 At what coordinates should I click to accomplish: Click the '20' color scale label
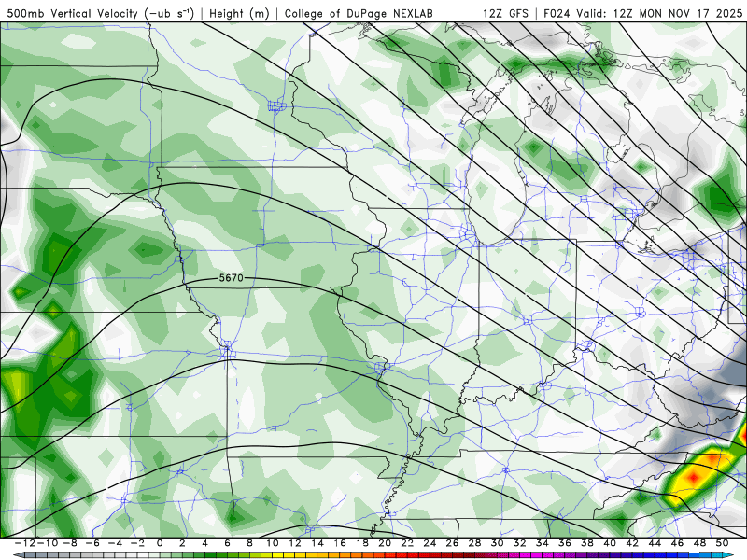pyautogui.click(x=385, y=543)
